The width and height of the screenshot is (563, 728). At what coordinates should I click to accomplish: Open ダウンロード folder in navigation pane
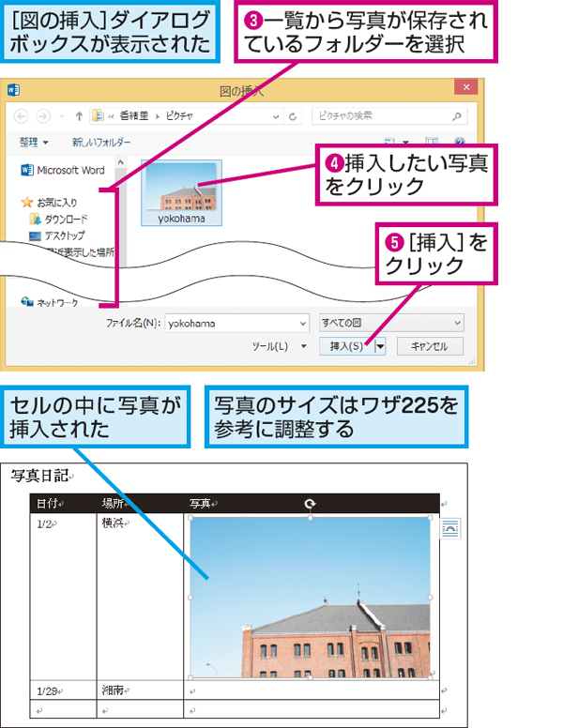click(x=58, y=220)
